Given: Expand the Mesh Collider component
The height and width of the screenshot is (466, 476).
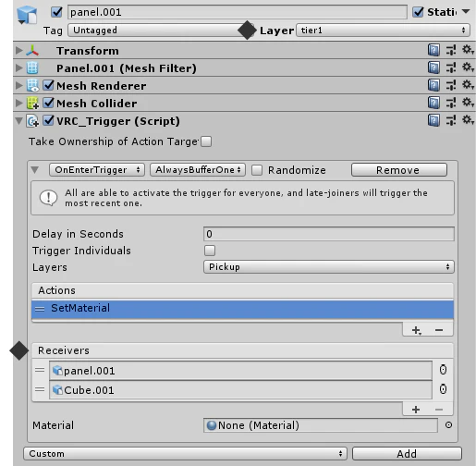Looking at the screenshot, I should point(19,103).
